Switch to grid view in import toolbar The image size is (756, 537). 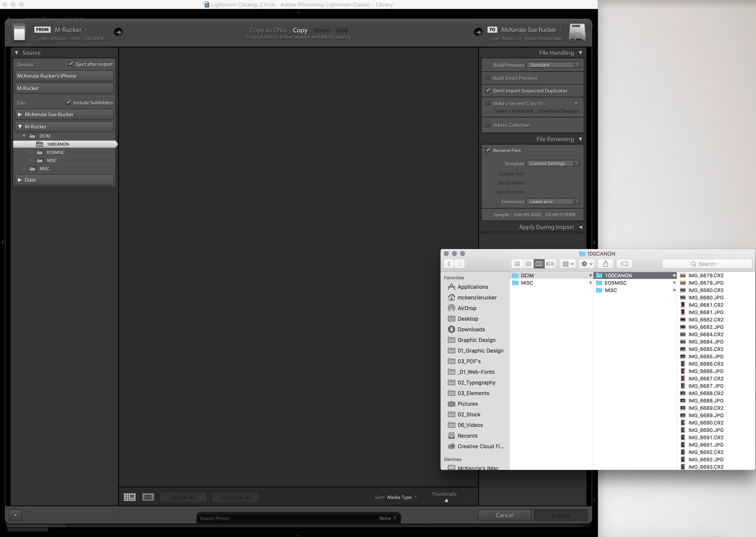click(x=130, y=497)
